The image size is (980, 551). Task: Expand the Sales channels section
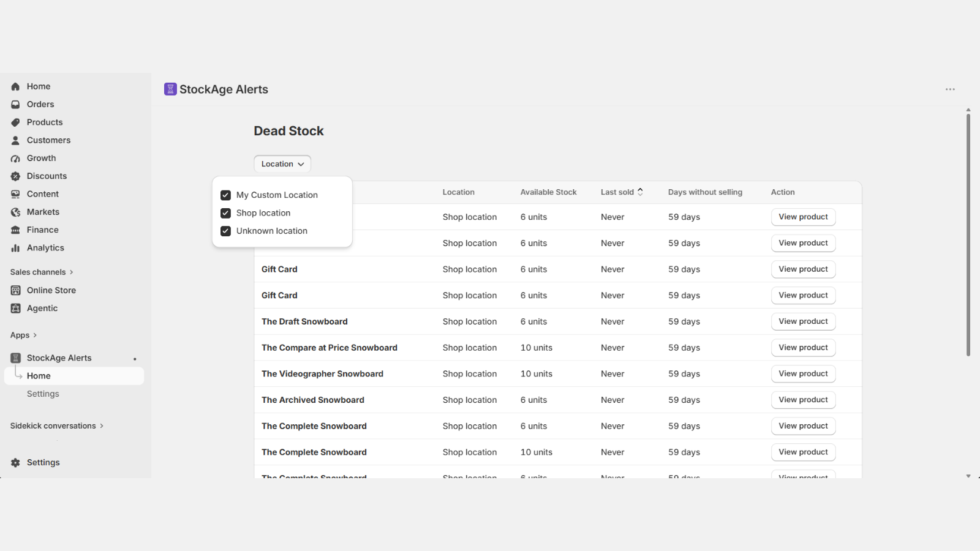(42, 272)
